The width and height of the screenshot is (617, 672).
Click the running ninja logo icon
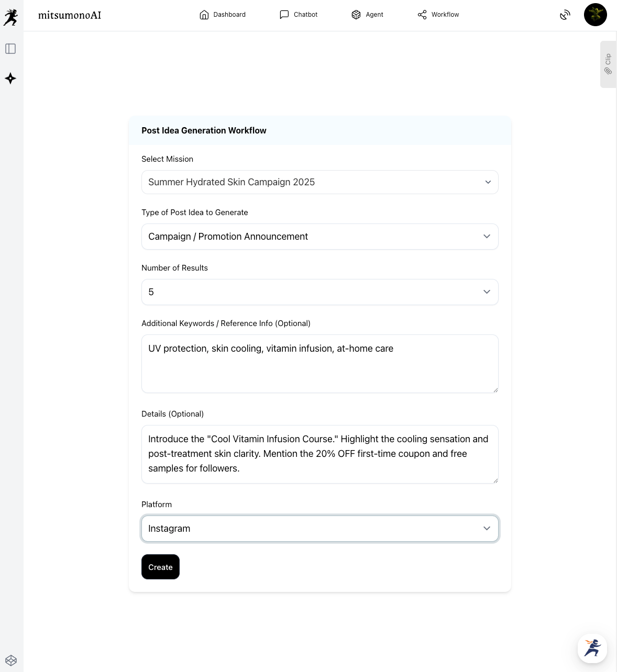tap(10, 17)
